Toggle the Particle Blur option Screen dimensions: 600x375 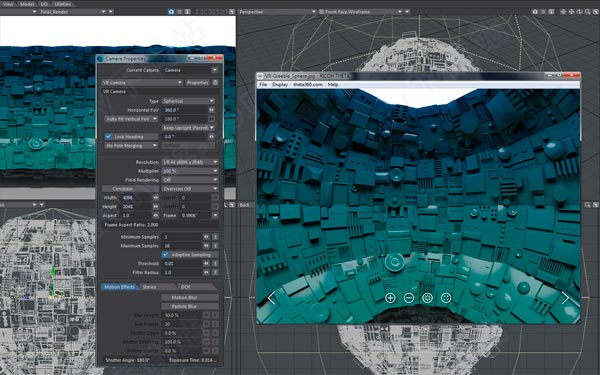pos(190,306)
